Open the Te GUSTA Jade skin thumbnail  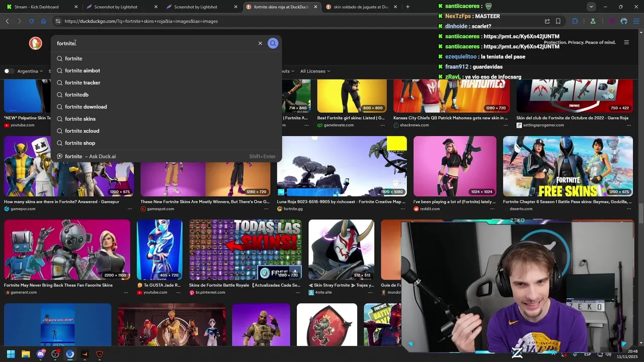[159, 249]
